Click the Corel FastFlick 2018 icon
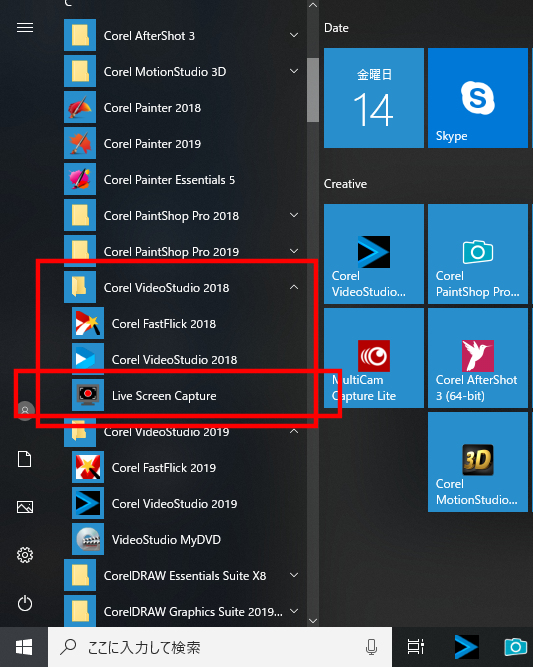Viewport: 533px width, 667px height. pyautogui.click(x=88, y=323)
